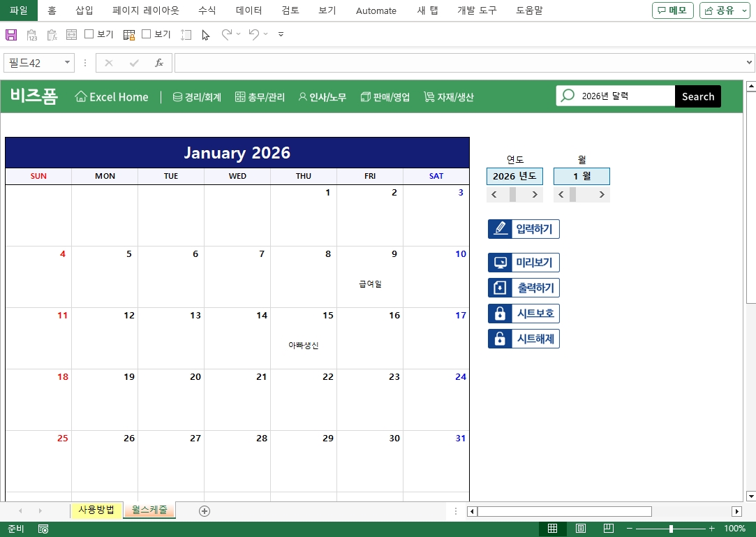Click the row height resize icon
The width and height of the screenshot is (756, 537).
(x=186, y=35)
